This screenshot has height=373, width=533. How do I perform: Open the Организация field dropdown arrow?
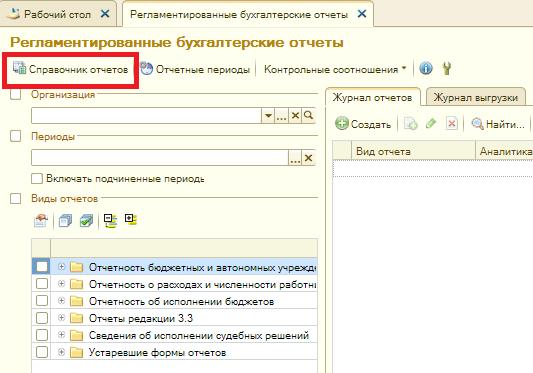click(268, 116)
